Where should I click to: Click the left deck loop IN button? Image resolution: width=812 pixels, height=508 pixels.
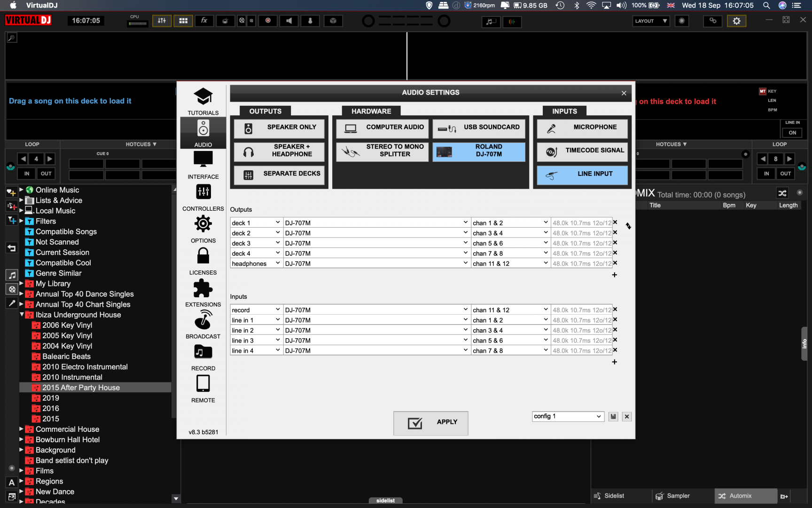pyautogui.click(x=27, y=174)
